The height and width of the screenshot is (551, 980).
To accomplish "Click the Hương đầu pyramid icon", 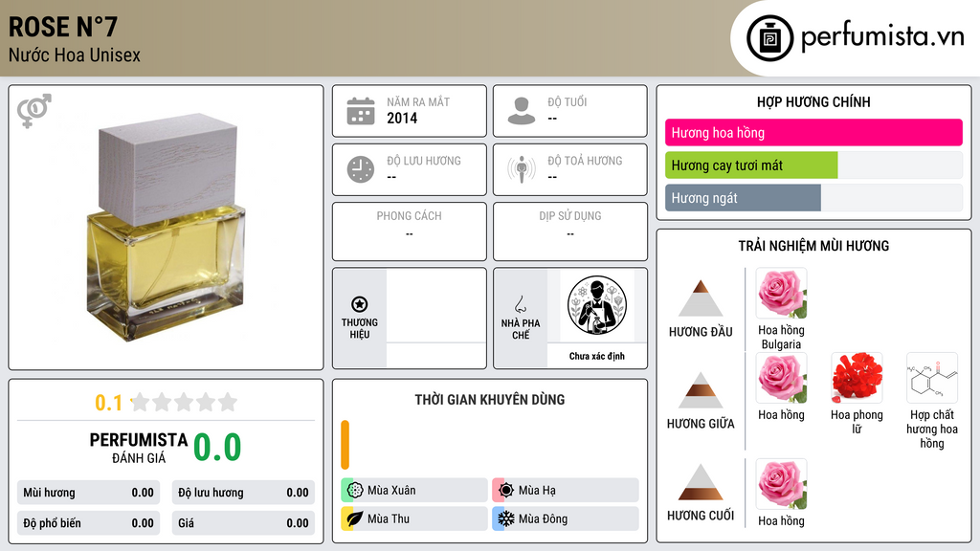I will coord(700,298).
